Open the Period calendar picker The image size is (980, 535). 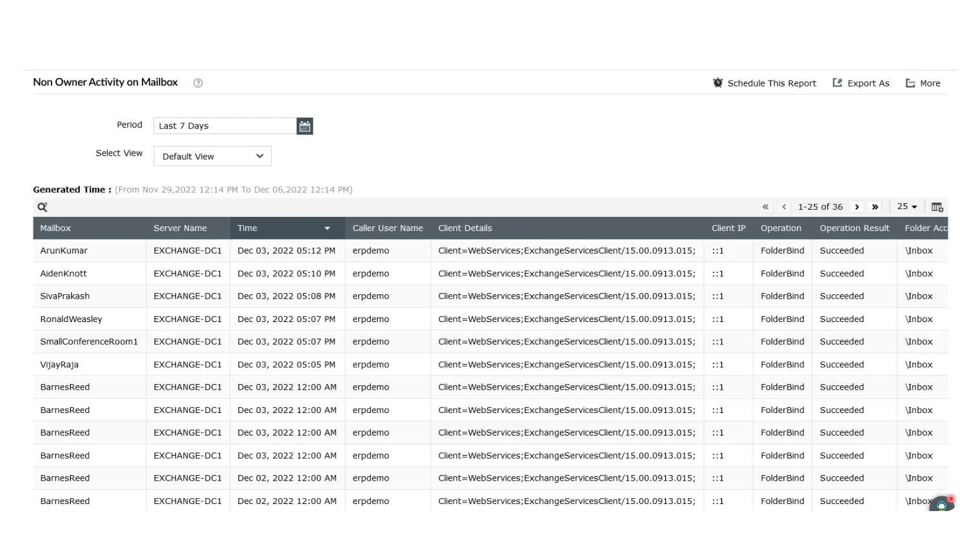coord(305,126)
